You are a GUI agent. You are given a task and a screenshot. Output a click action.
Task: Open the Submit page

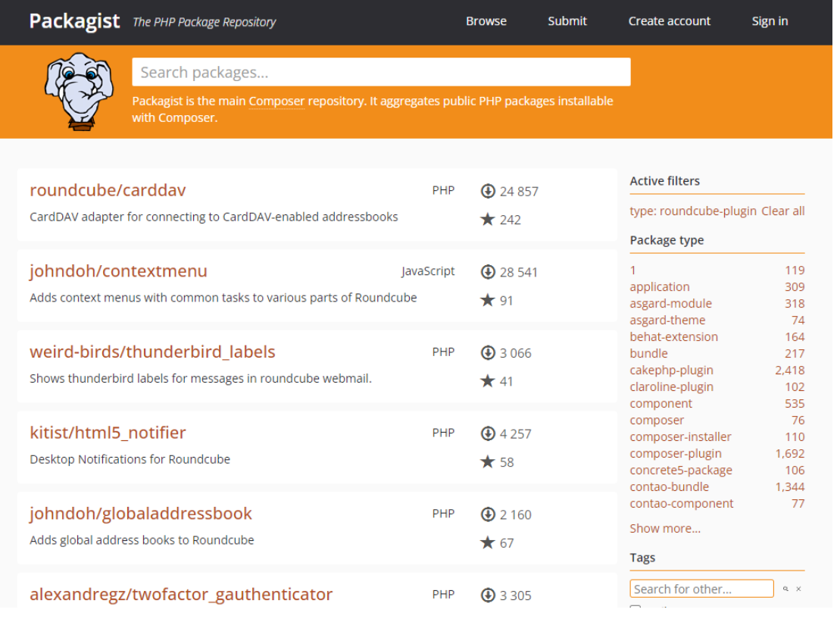click(x=567, y=21)
